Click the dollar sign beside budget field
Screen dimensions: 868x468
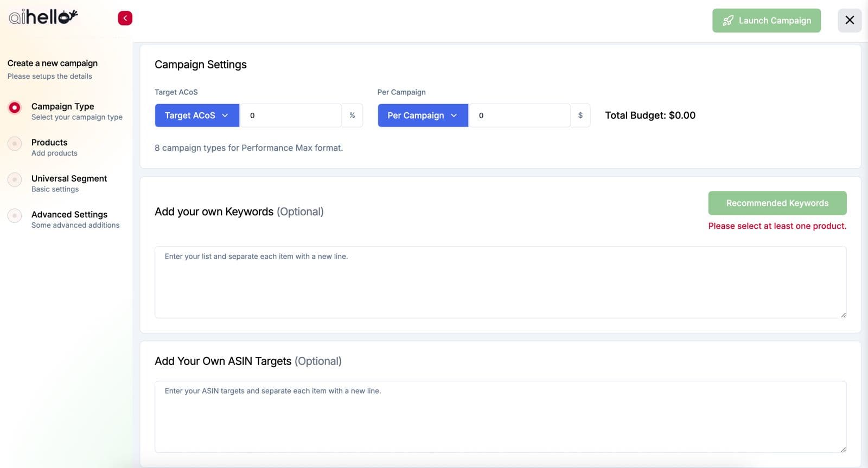(580, 116)
